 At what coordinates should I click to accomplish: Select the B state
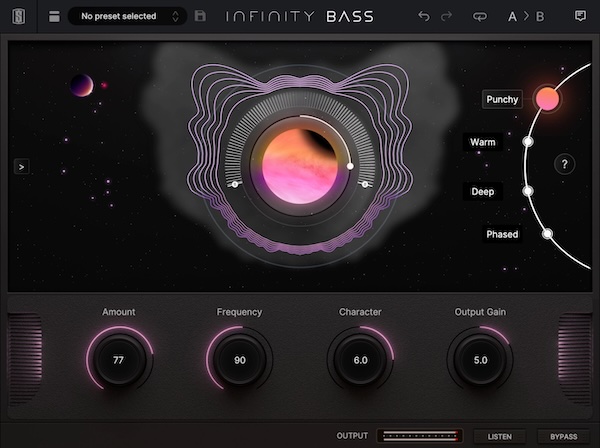click(540, 17)
